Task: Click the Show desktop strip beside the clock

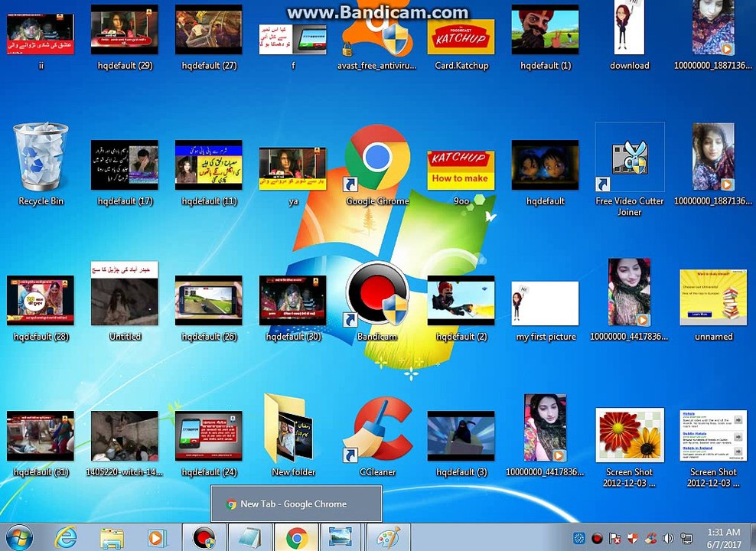Action: click(753, 537)
